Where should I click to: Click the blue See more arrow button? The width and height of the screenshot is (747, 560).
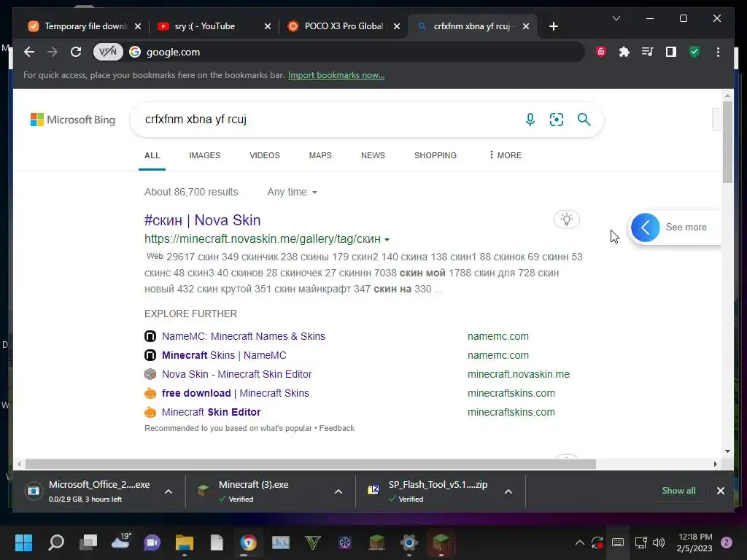(x=645, y=227)
